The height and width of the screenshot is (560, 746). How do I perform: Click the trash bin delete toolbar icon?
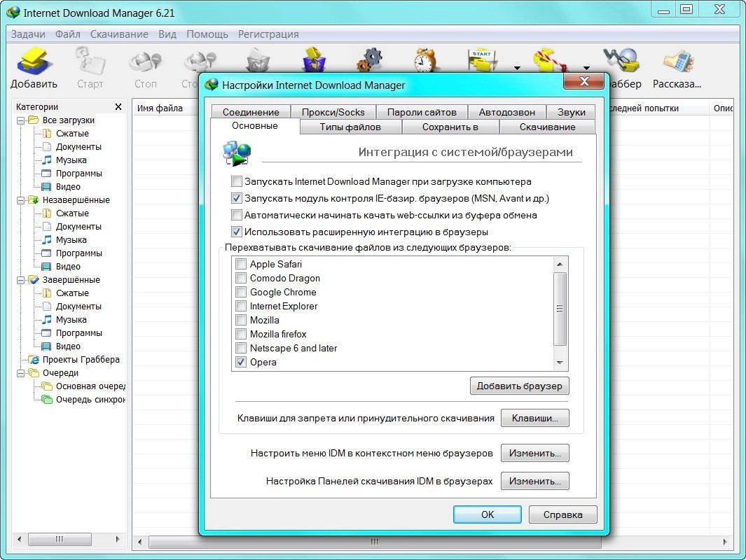click(x=258, y=60)
